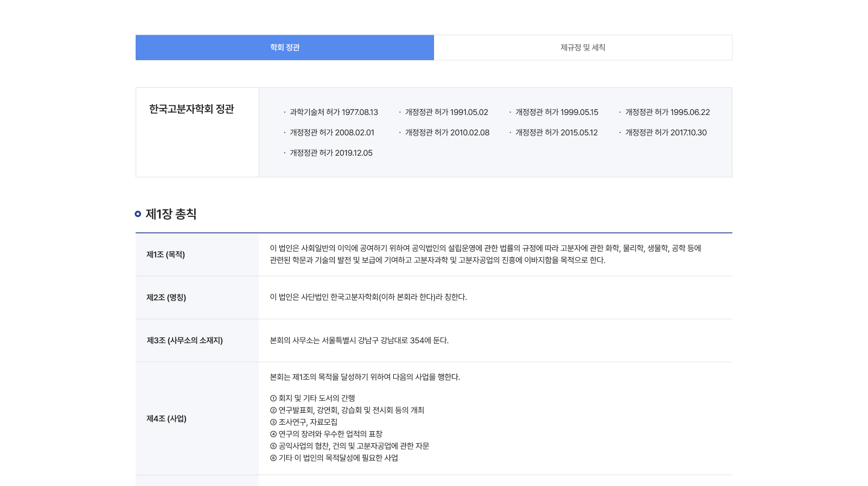Click item ② 연구발표회, 강연회, 강습회 개최
868x486 pixels.
click(347, 410)
